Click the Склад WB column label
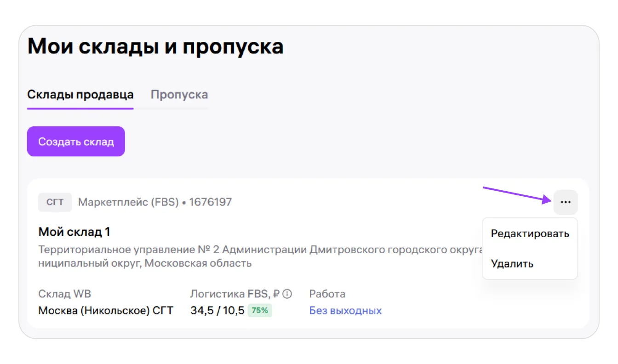The image size is (618, 364). pyautogui.click(x=68, y=294)
